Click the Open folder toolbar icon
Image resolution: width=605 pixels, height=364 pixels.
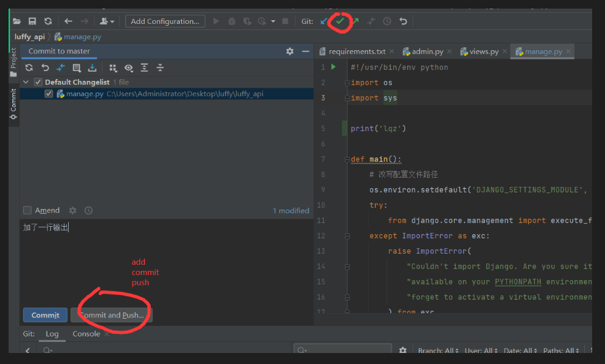pos(17,21)
